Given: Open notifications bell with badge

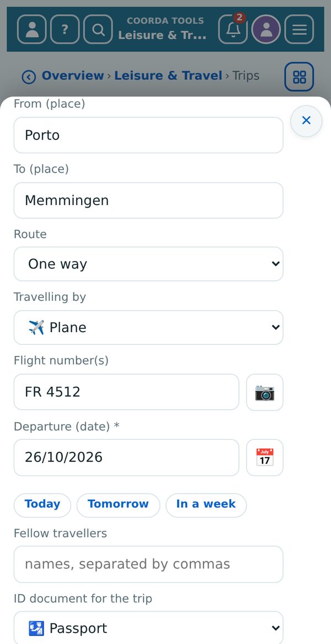Looking at the screenshot, I should pos(233,29).
